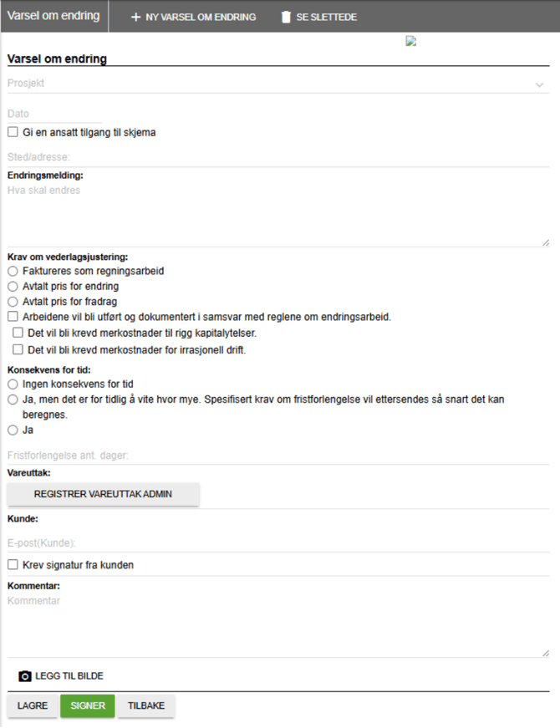Click the plus icon for new varsel
The image size is (560, 728).
[x=135, y=17]
